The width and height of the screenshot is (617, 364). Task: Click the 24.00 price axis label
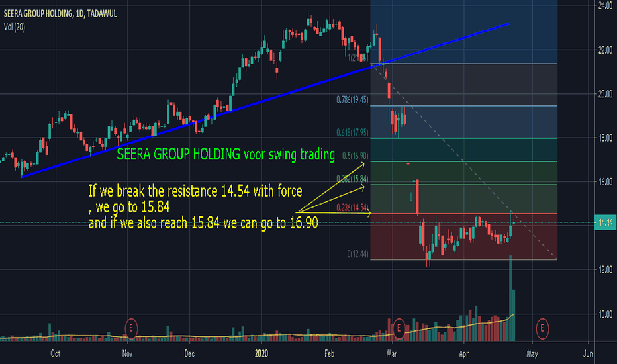pyautogui.click(x=605, y=5)
